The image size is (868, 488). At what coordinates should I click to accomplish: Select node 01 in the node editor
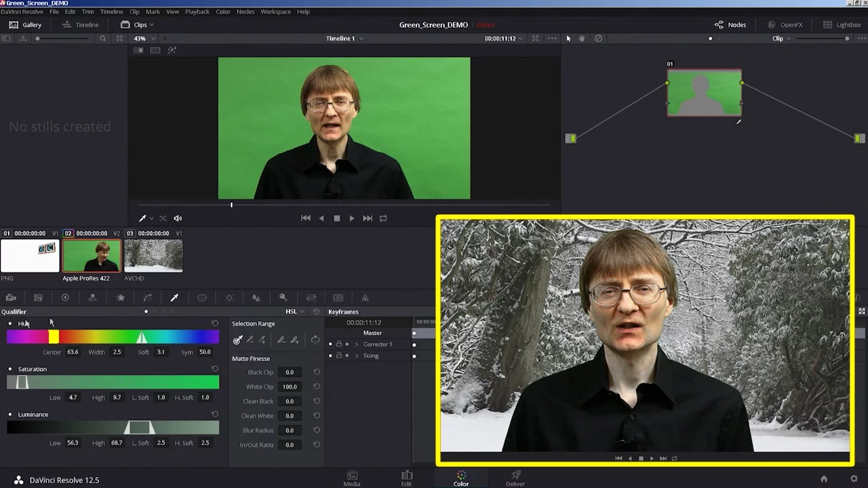click(x=704, y=92)
